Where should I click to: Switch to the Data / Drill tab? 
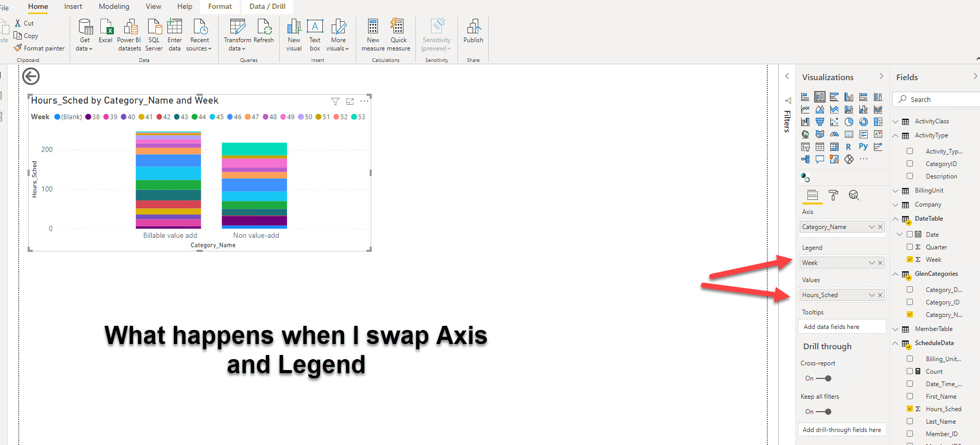267,6
